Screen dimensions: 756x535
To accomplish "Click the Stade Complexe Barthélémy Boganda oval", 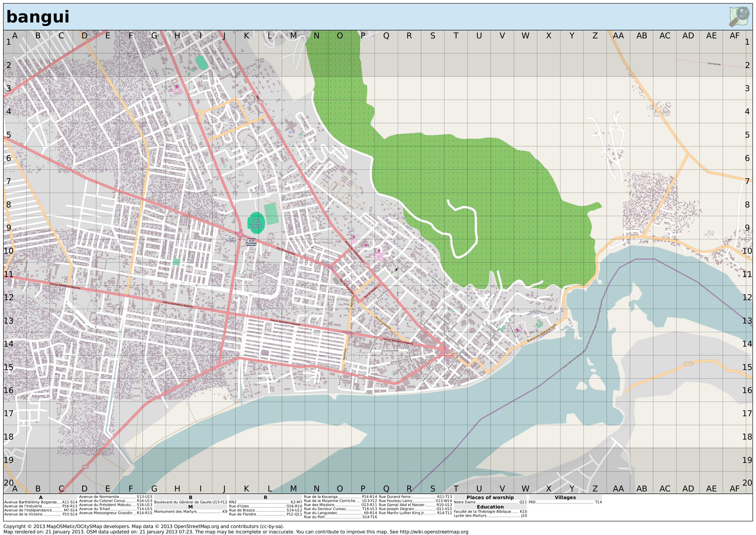I will [x=256, y=223].
